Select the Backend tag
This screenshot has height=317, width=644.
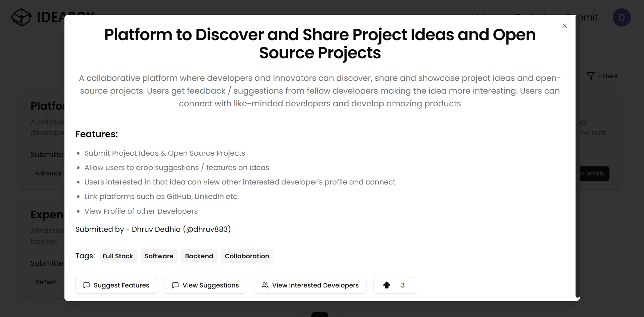tap(199, 256)
